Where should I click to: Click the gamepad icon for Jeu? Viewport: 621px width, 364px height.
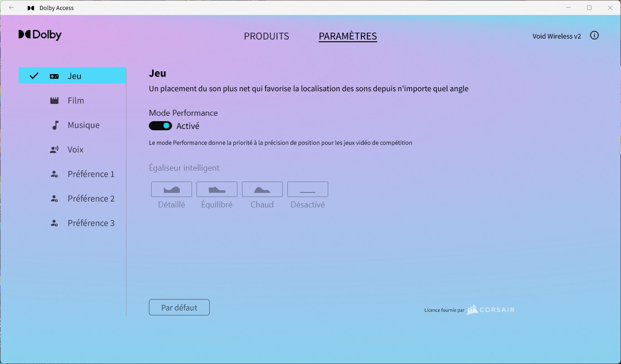pos(54,76)
